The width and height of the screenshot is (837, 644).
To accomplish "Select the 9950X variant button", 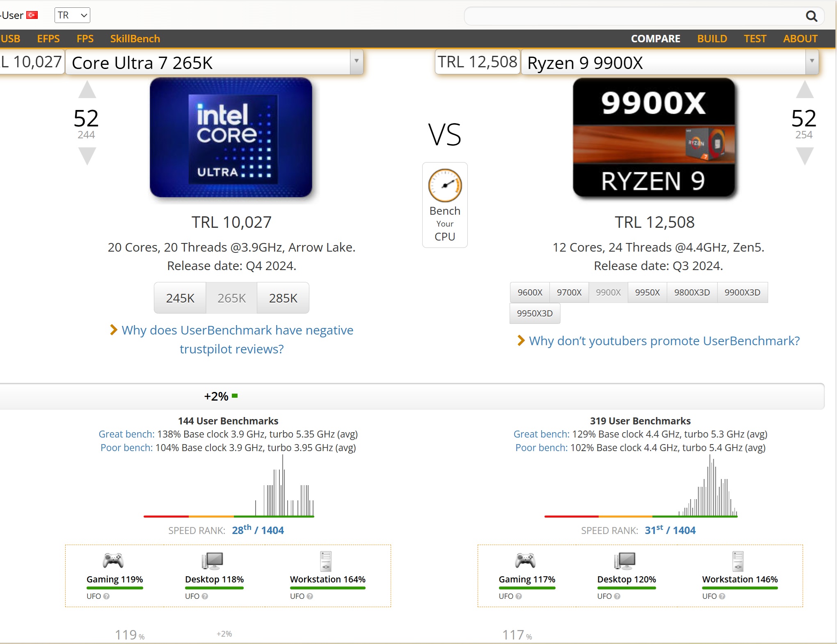I will coord(647,292).
